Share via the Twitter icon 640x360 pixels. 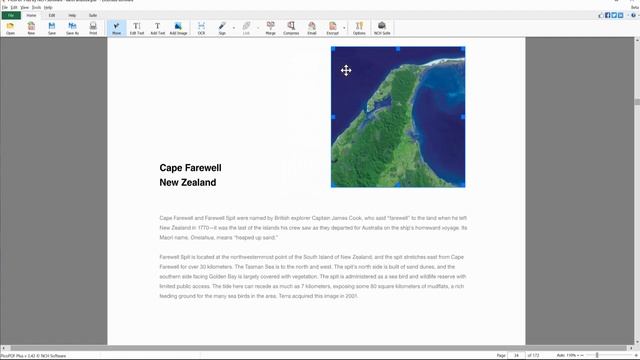click(x=614, y=15)
